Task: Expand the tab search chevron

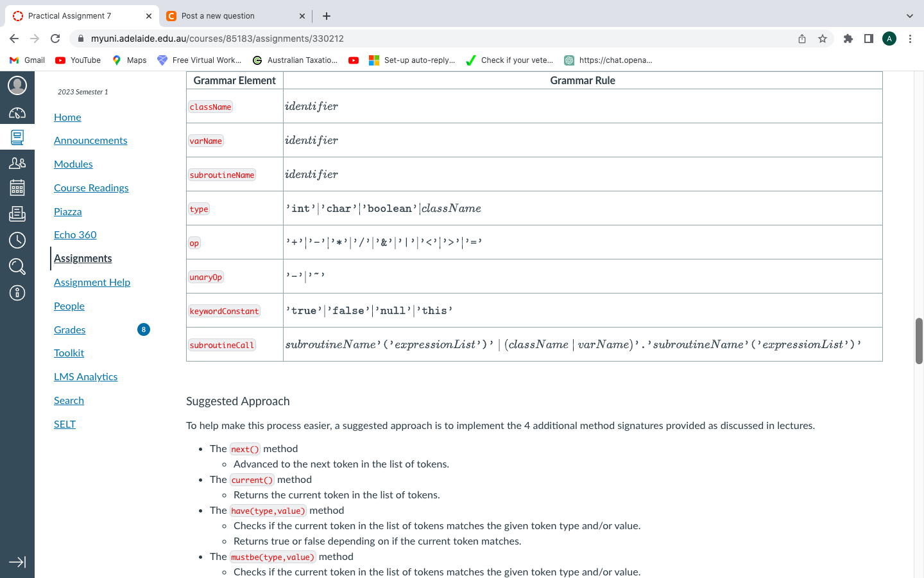Action: point(910,15)
